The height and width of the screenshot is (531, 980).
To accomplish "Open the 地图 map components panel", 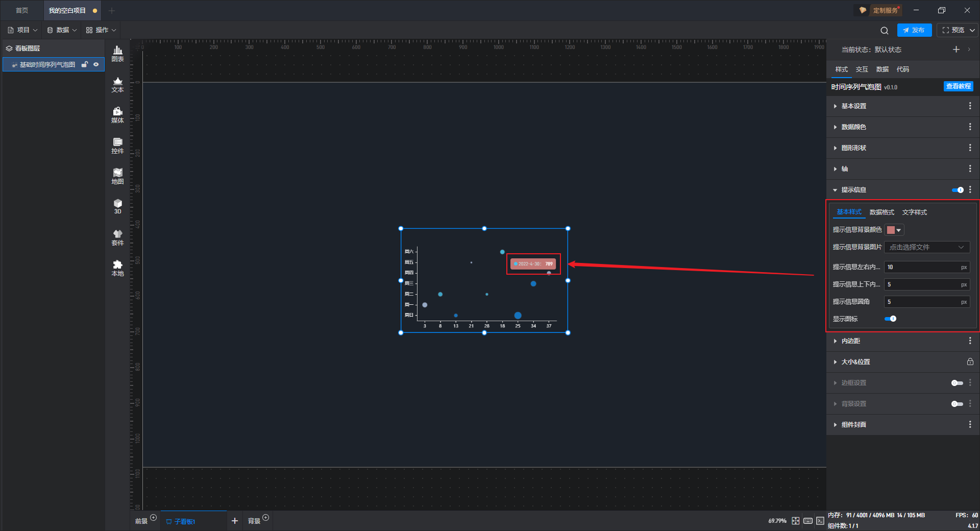I will (117, 176).
